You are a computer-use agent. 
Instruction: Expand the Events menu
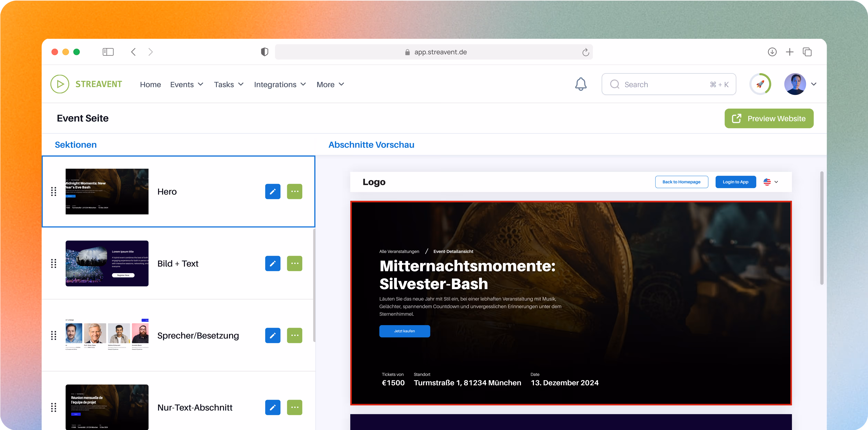187,85
